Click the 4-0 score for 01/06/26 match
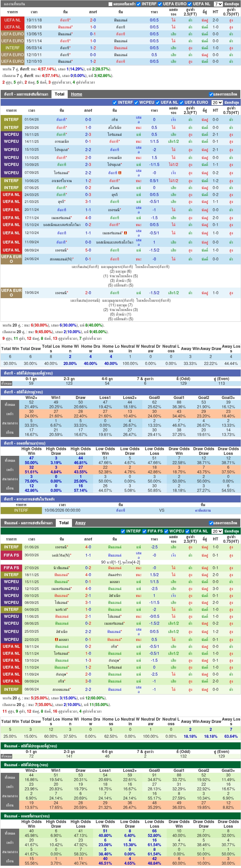 tap(88, 547)
